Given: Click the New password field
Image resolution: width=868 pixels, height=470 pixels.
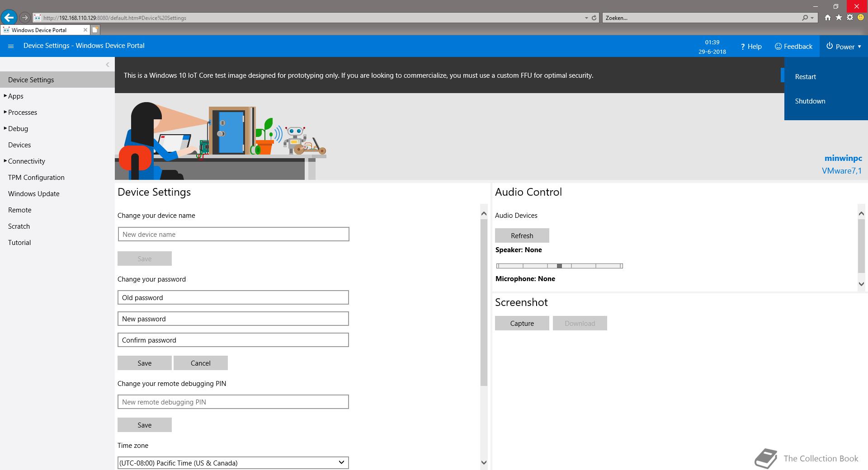Looking at the screenshot, I should coord(233,319).
